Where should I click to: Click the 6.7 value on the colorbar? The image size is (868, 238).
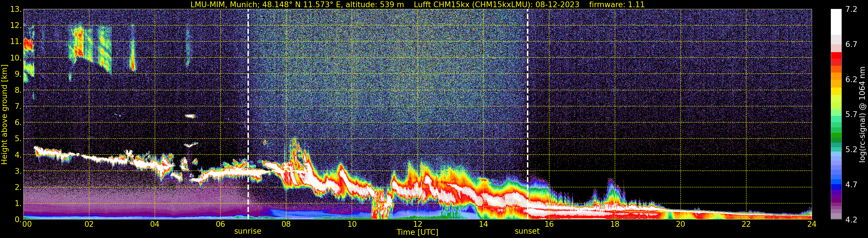(851, 44)
